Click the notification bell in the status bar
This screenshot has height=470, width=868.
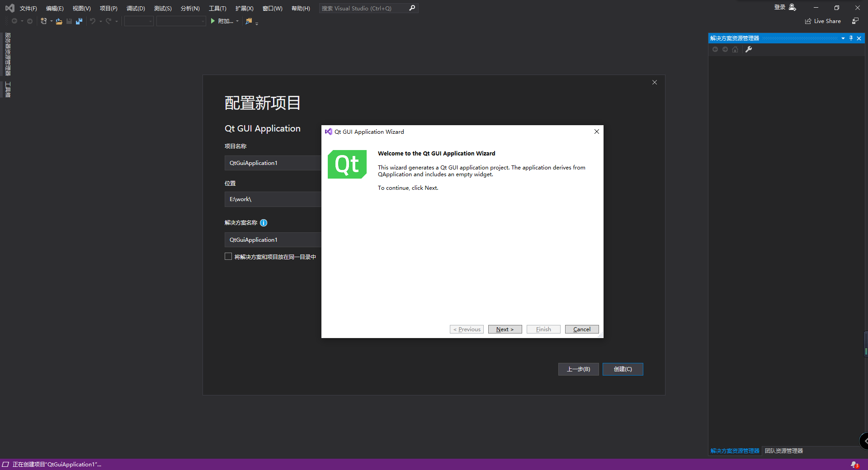(x=854, y=464)
